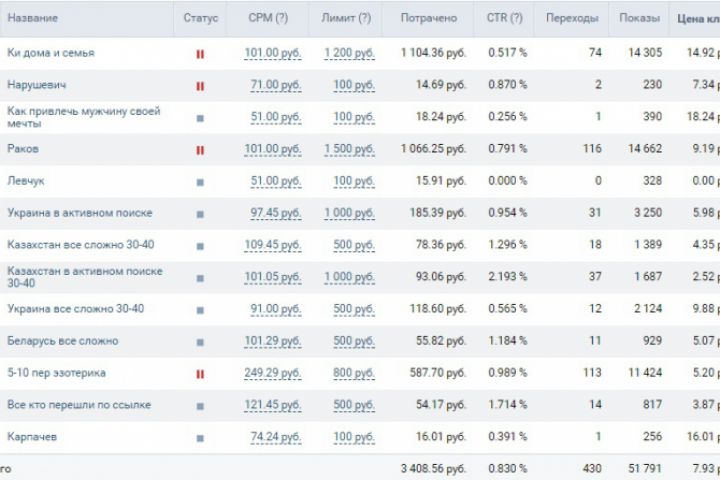The width and height of the screenshot is (720, 480).
Task: Sort campaigns by CTR column header
Action: [x=505, y=18]
